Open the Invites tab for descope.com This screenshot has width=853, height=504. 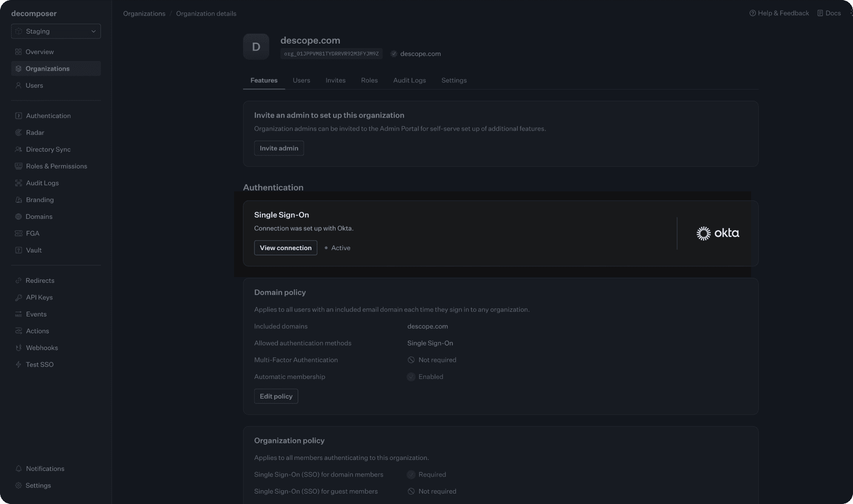tap(335, 80)
